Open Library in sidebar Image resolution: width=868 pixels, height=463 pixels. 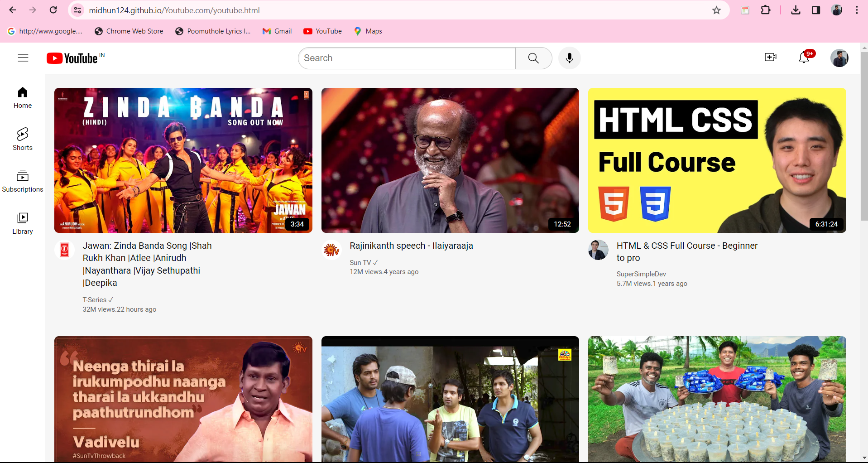pos(23,224)
